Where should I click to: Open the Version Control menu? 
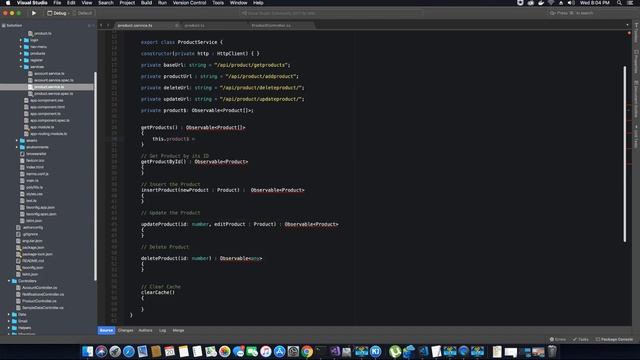click(x=189, y=3)
